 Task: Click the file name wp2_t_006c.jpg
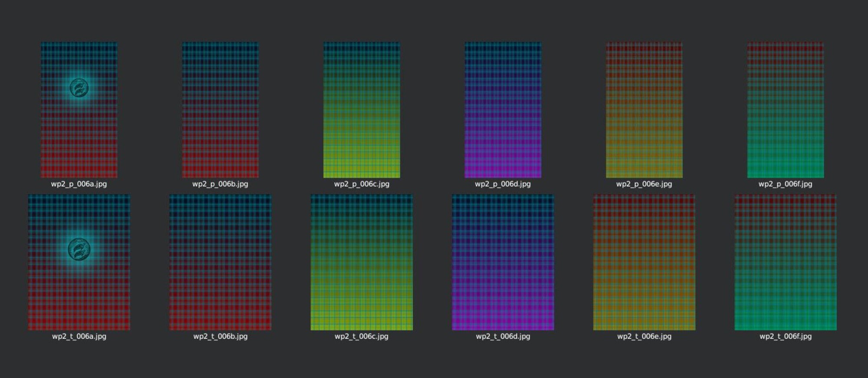pyautogui.click(x=362, y=336)
